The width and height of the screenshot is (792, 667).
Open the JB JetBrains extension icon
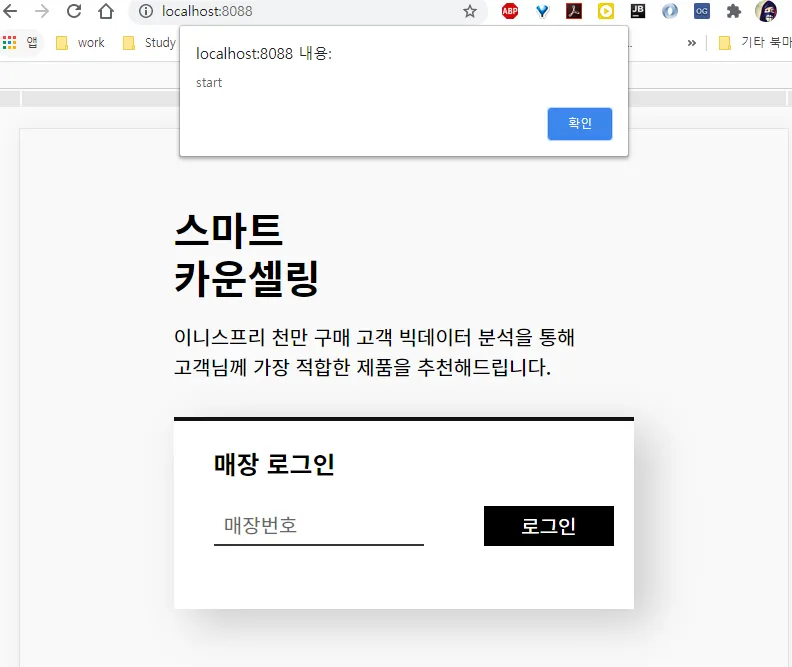pyautogui.click(x=638, y=11)
